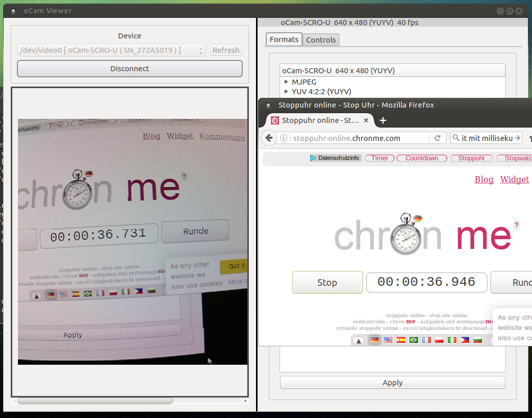Select the Polish flag in Firefox page
Screen dimensions: 532x418
pyautogui.click(x=439, y=340)
